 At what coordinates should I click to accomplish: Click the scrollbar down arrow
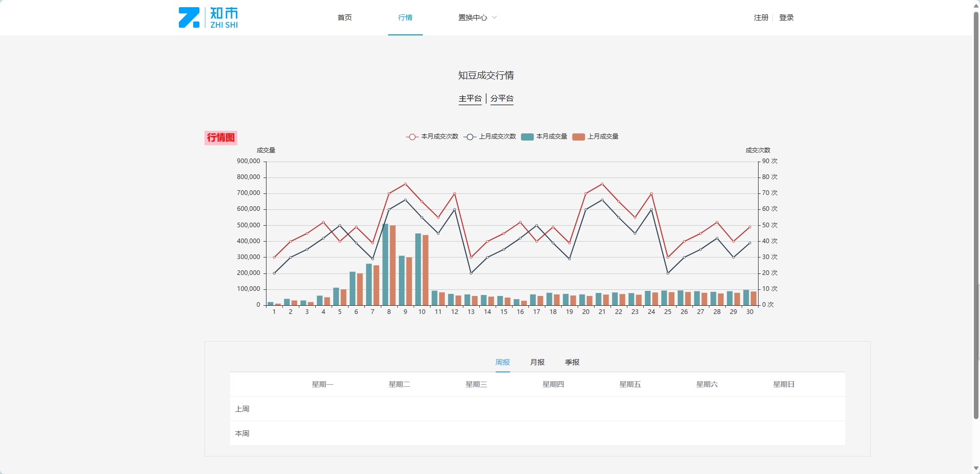[x=976, y=469]
